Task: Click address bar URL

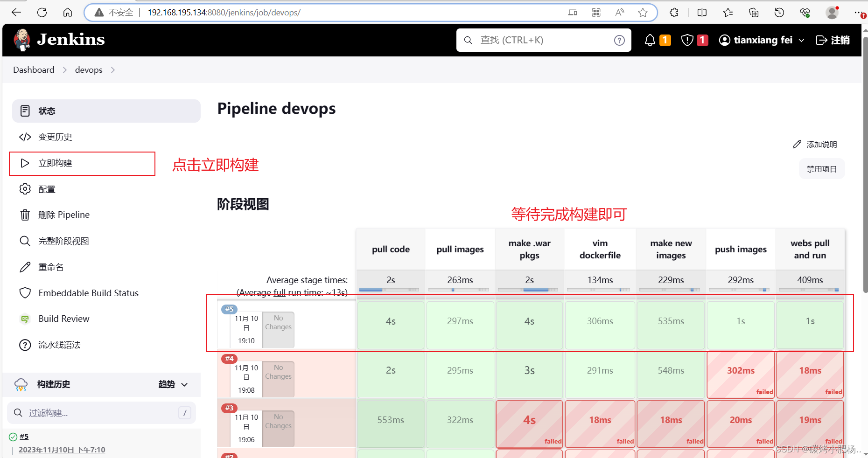Action: [x=224, y=13]
